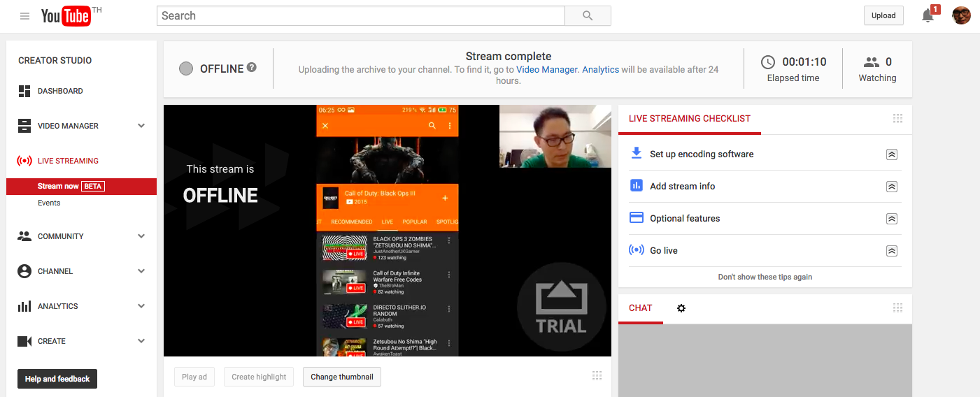Grab the checklist panel drag handle
Screen dimensions: 980x397
click(898, 119)
